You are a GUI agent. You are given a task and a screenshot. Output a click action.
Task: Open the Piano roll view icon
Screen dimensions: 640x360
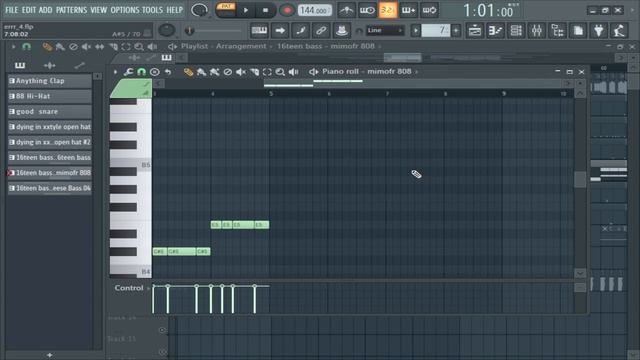tap(495, 30)
